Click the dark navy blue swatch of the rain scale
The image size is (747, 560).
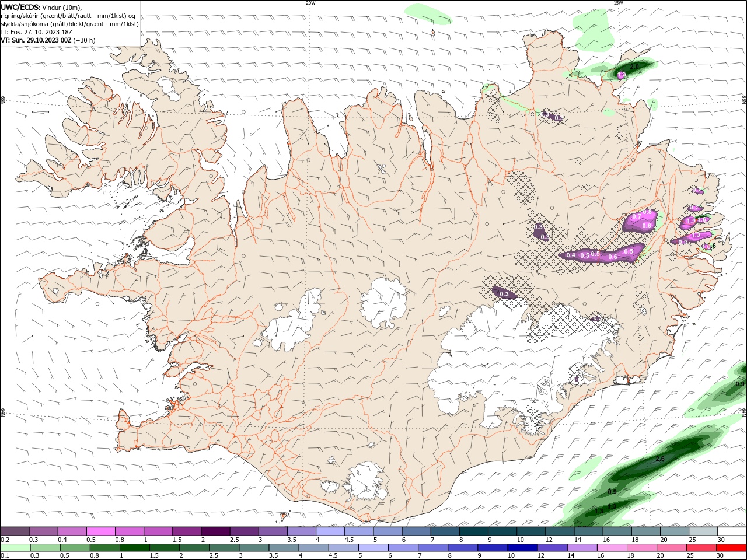[522, 548]
